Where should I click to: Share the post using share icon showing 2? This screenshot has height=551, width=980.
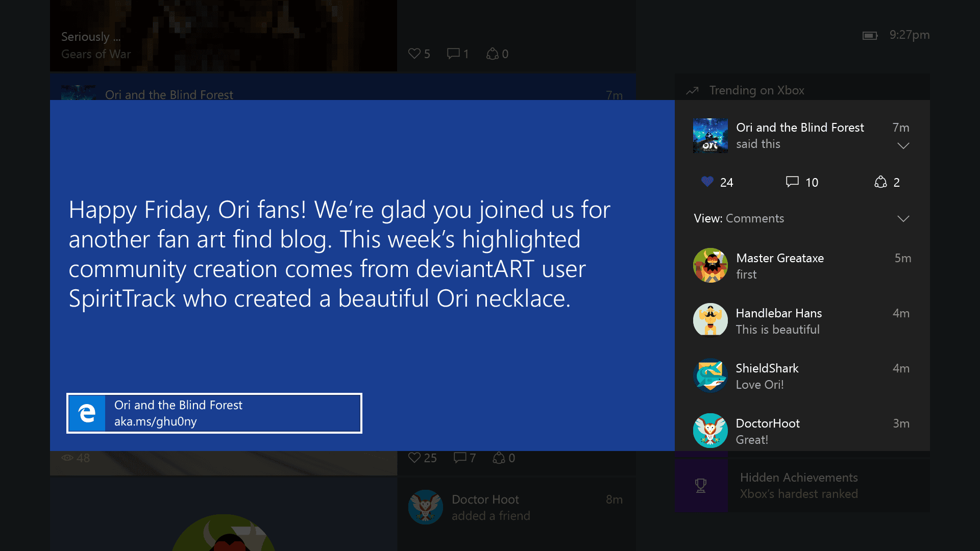point(880,182)
